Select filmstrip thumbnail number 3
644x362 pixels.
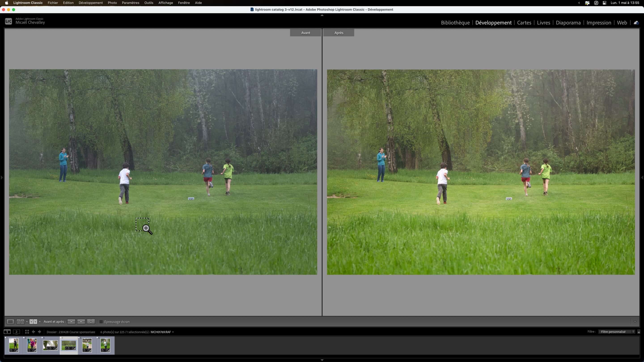(50, 345)
